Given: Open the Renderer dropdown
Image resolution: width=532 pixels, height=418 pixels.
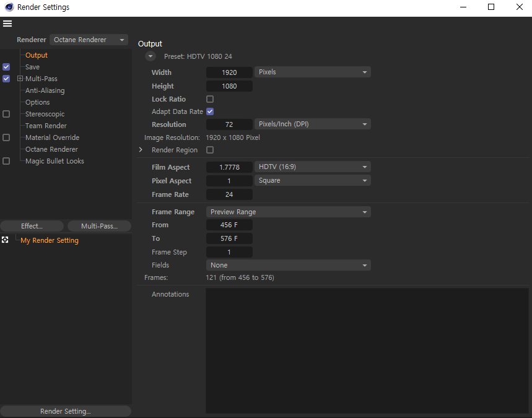Looking at the screenshot, I should 89,40.
